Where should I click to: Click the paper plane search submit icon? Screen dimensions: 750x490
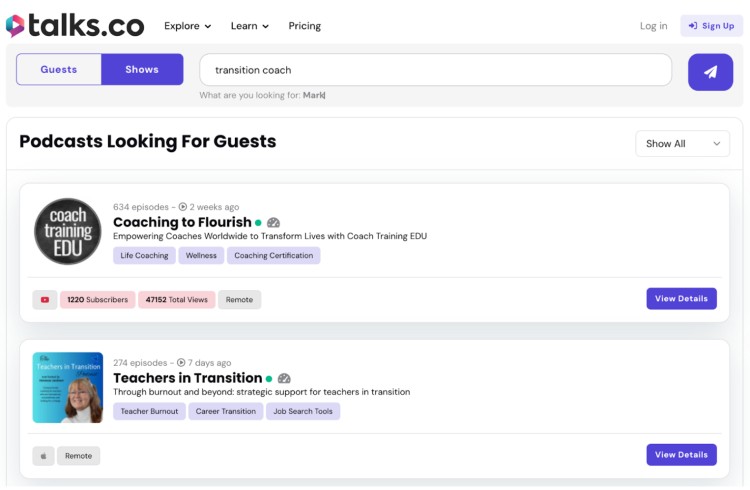pos(710,72)
